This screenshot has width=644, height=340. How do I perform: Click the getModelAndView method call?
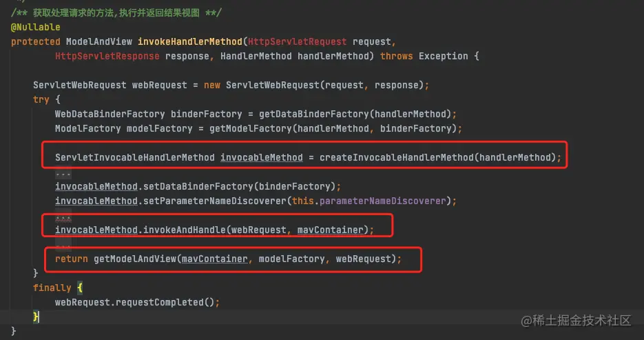[135, 259]
